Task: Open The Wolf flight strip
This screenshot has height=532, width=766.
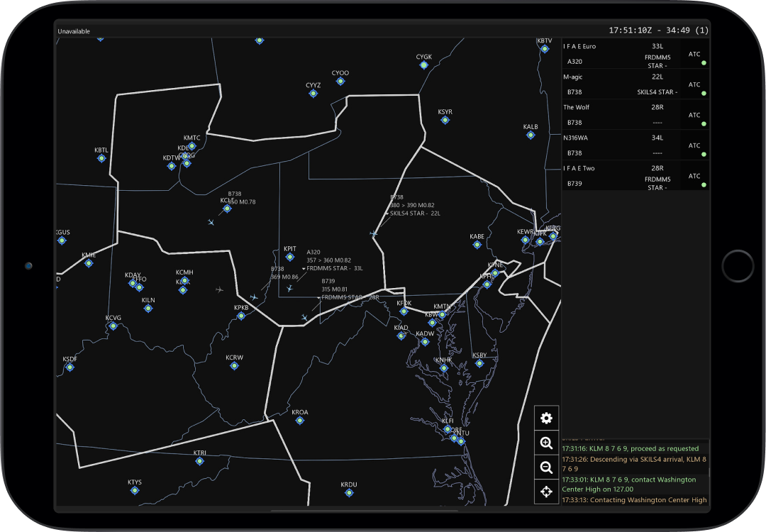Action: click(x=621, y=115)
